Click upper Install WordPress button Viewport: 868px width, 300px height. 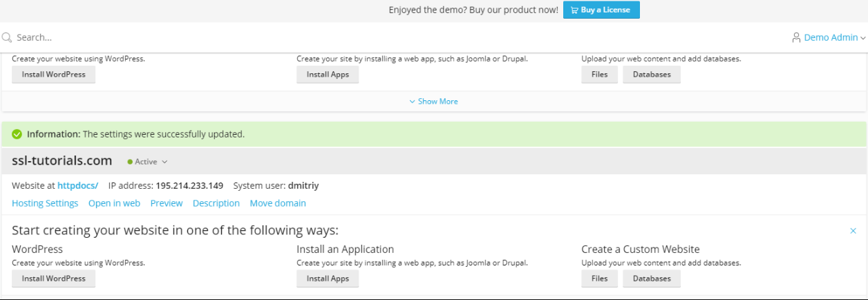pyautogui.click(x=53, y=75)
